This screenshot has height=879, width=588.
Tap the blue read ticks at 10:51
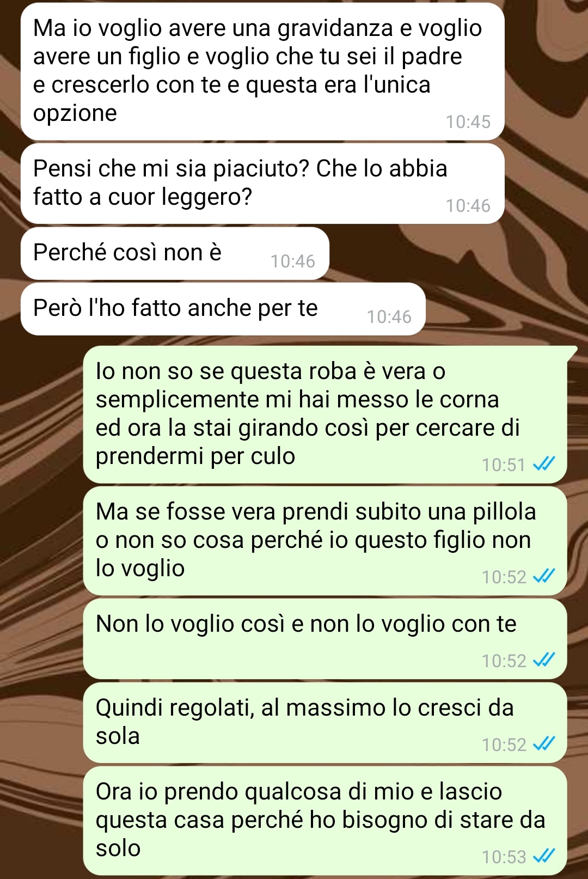[543, 465]
